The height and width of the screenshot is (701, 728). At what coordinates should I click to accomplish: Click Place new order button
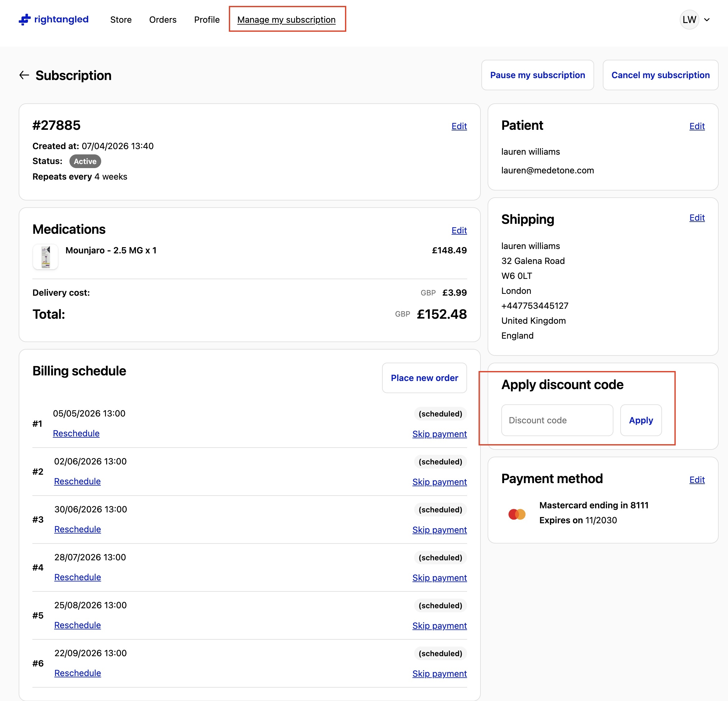[424, 378]
